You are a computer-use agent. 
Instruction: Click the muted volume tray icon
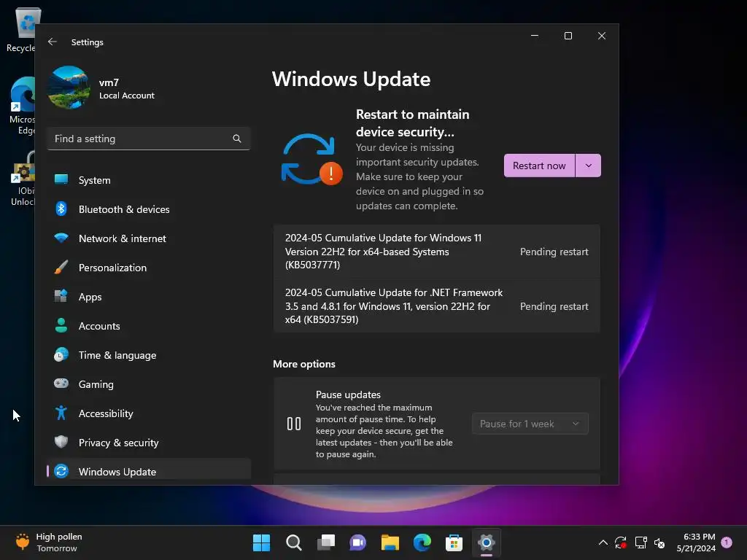click(x=659, y=542)
